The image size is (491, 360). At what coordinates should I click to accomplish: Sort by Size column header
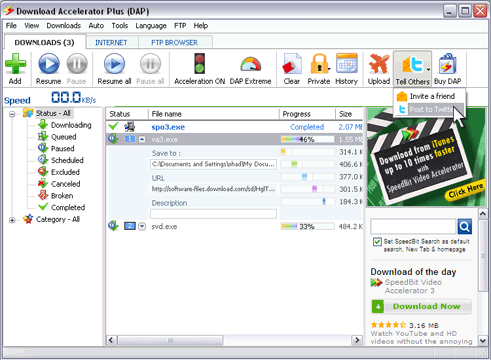349,114
